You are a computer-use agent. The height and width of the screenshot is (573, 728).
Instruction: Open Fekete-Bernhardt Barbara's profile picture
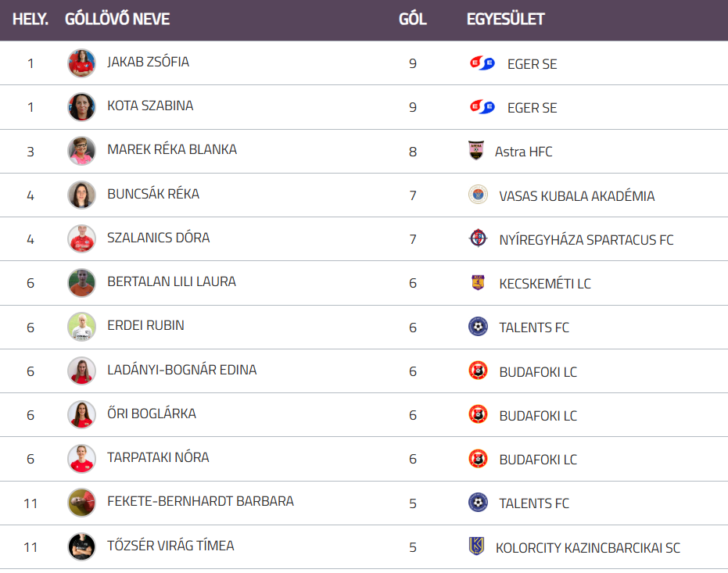(x=81, y=503)
